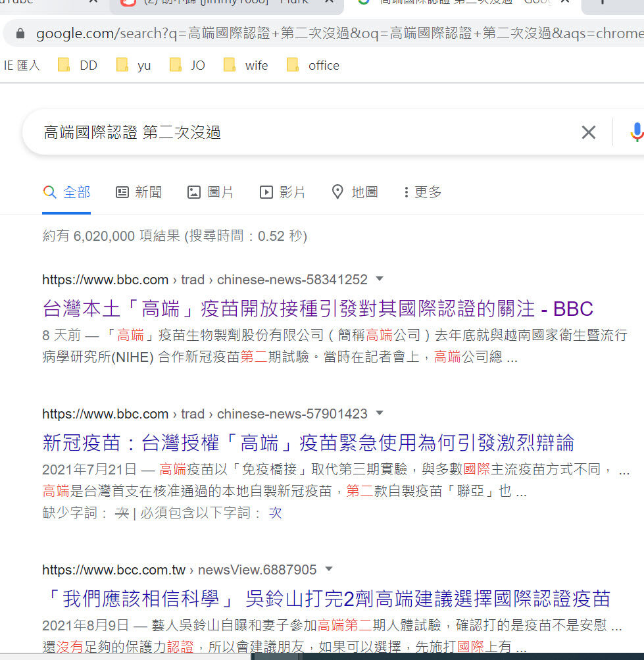644x660 pixels.
Task: Switch to the 圖片 results tab
Action: coord(210,192)
